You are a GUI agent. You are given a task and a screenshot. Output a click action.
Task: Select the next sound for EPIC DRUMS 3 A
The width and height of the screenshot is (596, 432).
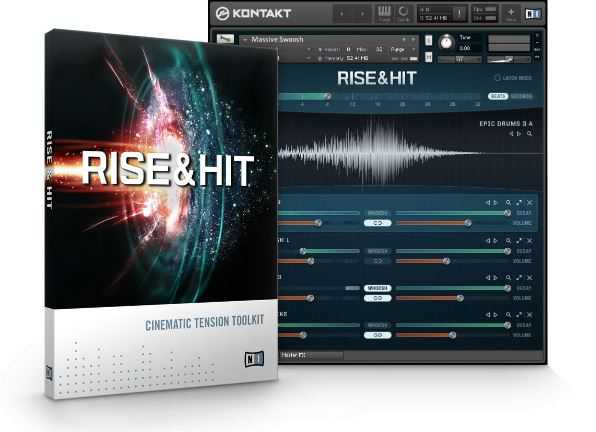point(519,134)
